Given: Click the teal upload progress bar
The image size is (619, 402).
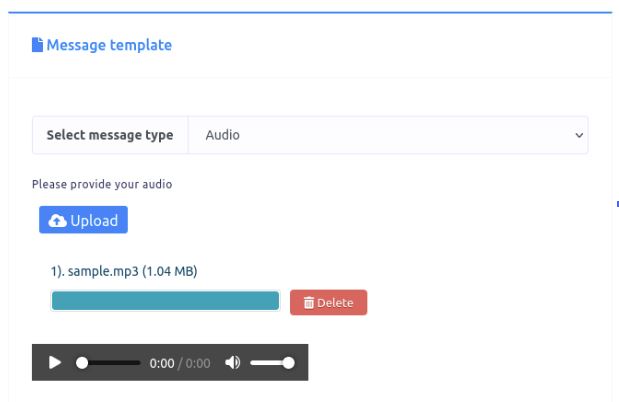Looking at the screenshot, I should tap(165, 301).
